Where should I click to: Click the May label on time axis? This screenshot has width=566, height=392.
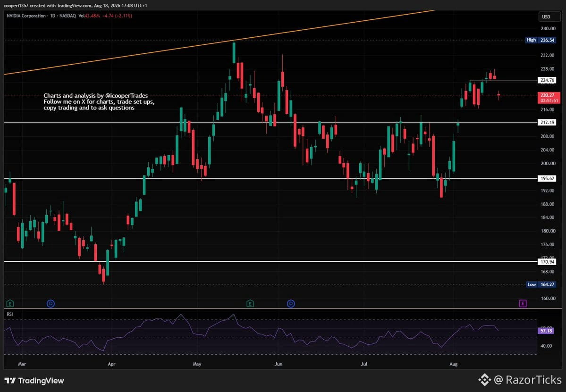(x=197, y=364)
